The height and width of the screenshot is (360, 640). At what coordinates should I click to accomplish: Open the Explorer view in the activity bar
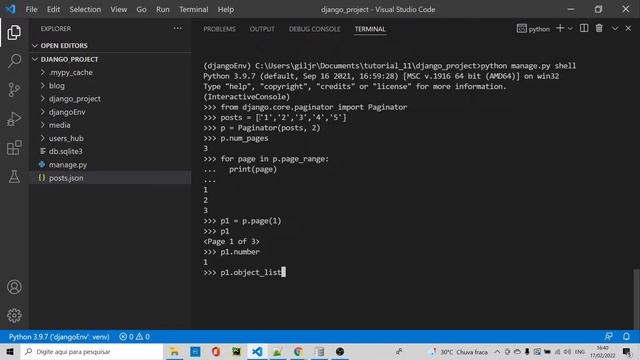tap(14, 32)
